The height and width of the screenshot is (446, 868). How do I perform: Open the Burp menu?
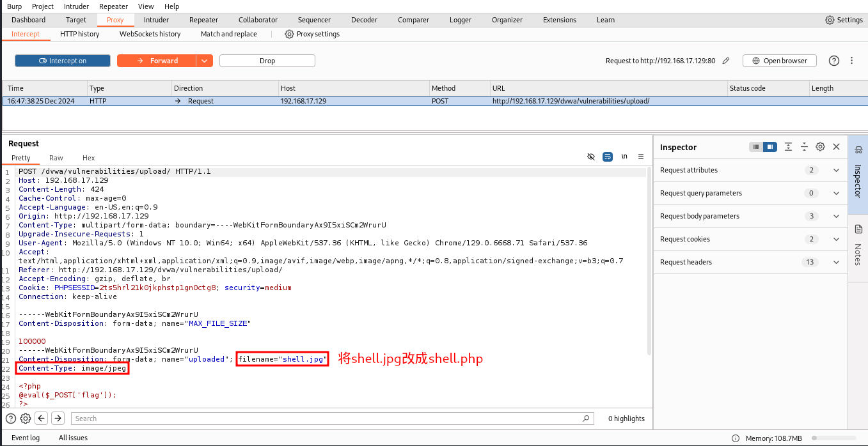click(14, 6)
